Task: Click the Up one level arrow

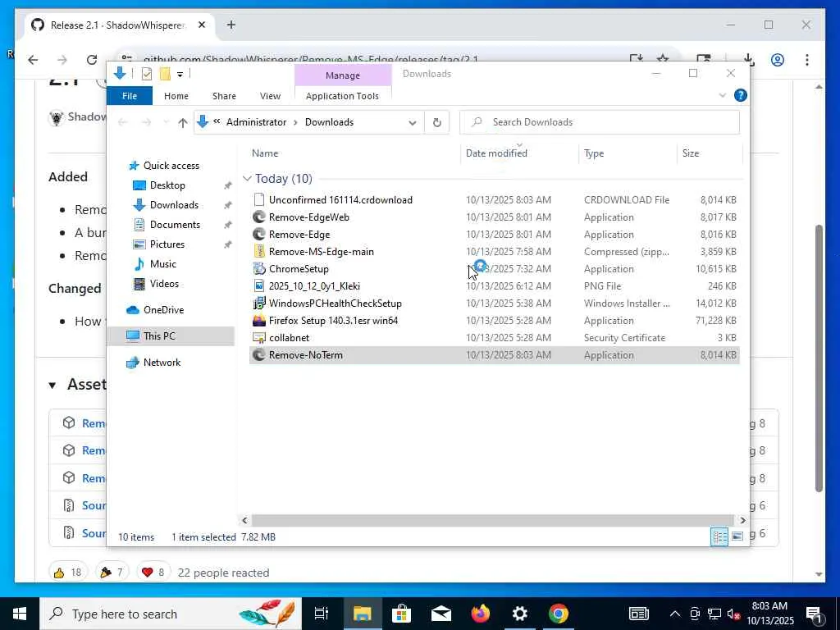Action: (183, 123)
